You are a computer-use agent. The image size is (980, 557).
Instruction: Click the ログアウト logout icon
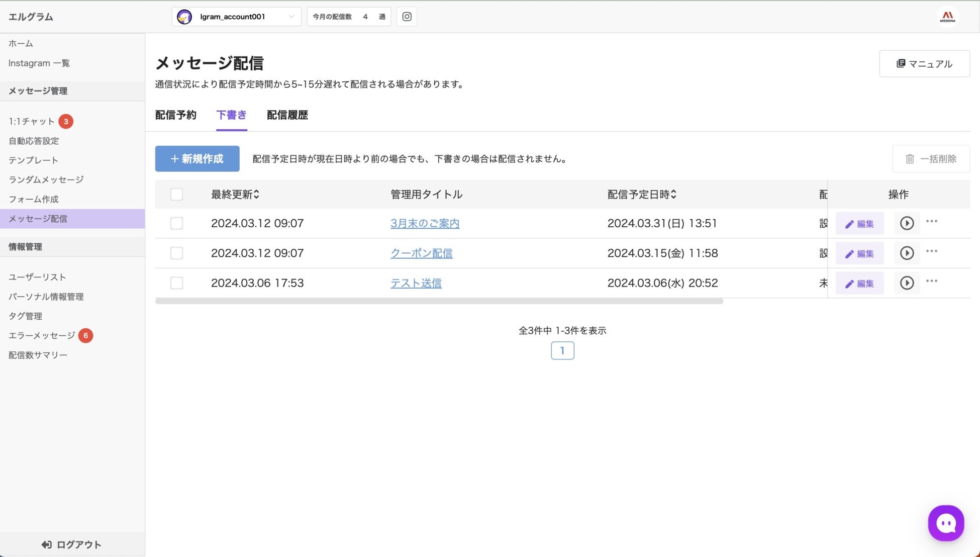coord(47,544)
